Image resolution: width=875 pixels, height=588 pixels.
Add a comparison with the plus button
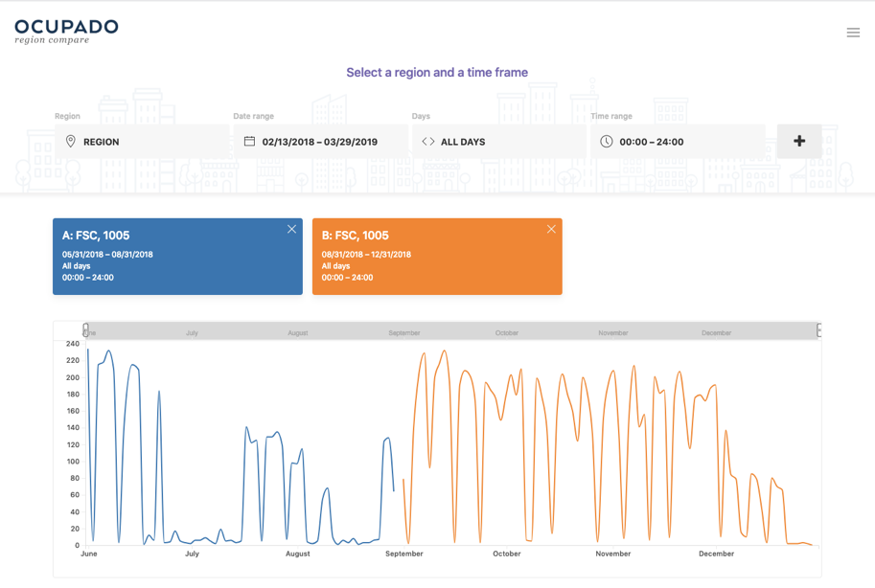pyautogui.click(x=799, y=142)
